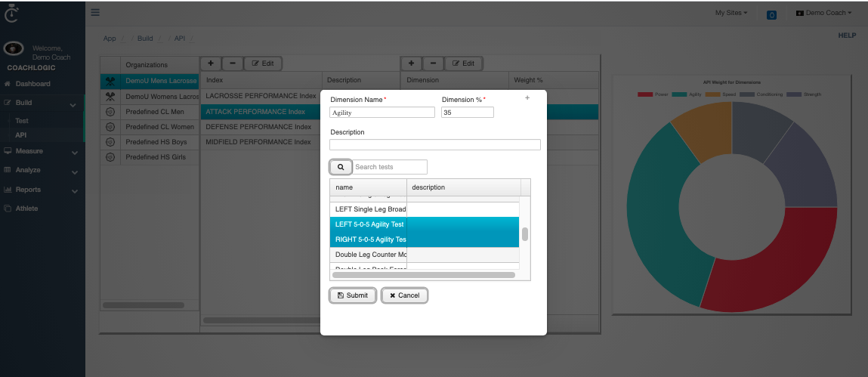Open the My Sites dropdown
Viewport: 868px width, 377px height.
pyautogui.click(x=731, y=13)
